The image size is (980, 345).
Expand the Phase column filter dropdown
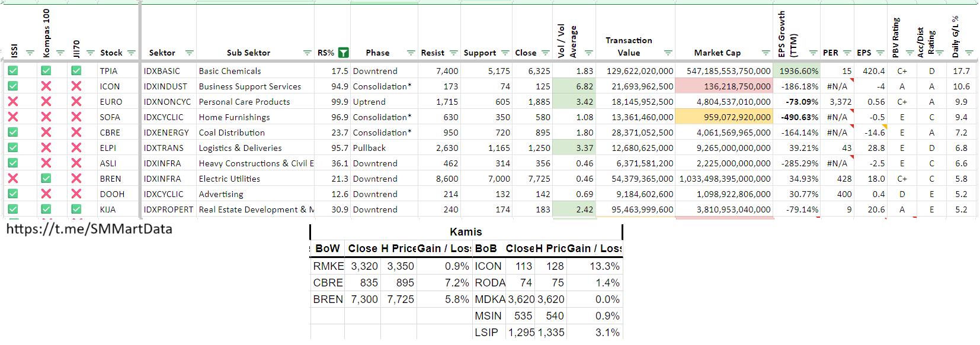(x=411, y=53)
